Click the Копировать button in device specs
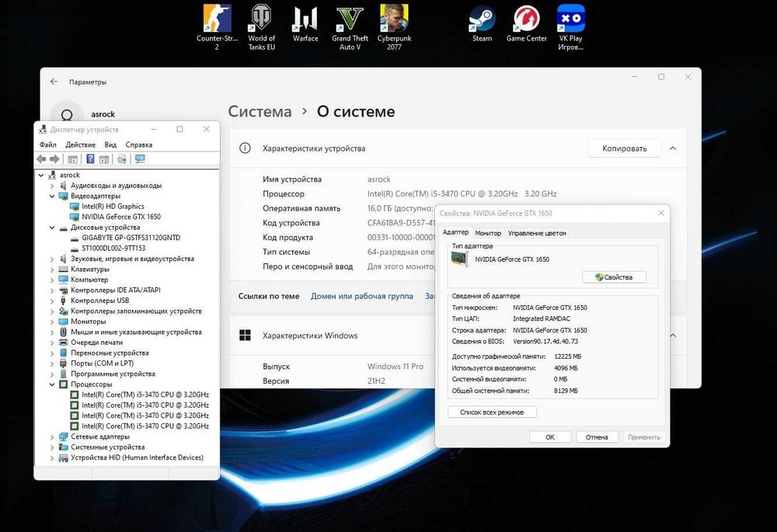This screenshot has height=532, width=777. pyautogui.click(x=625, y=148)
